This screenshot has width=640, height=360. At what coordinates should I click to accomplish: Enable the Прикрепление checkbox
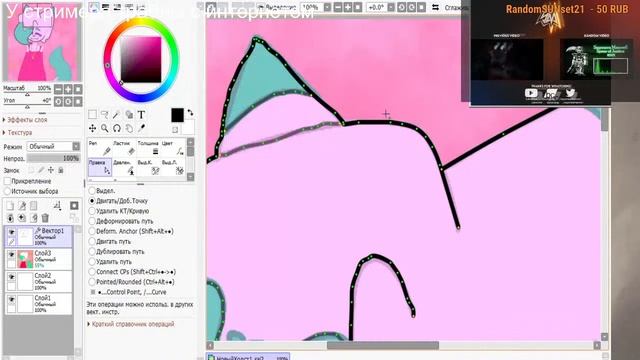pos(7,181)
